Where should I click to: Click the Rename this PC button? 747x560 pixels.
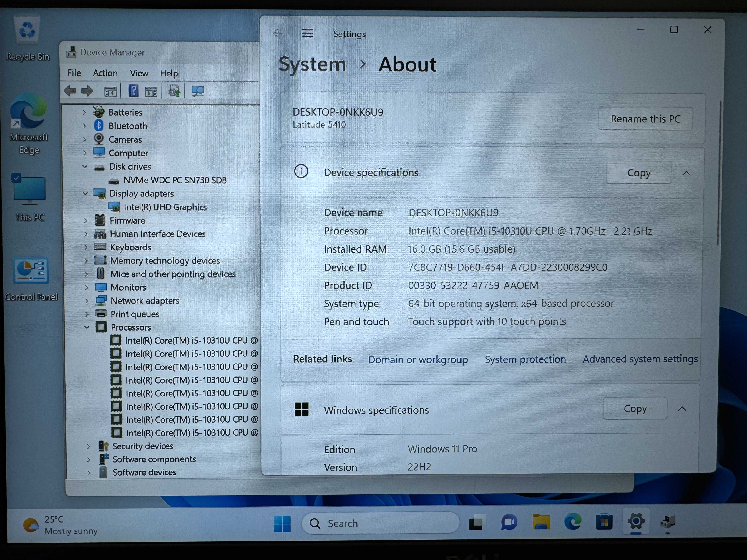pyautogui.click(x=645, y=119)
